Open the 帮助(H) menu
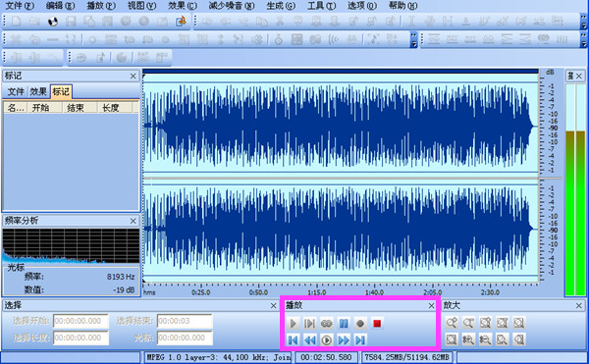This screenshot has height=364, width=589. pos(402,5)
